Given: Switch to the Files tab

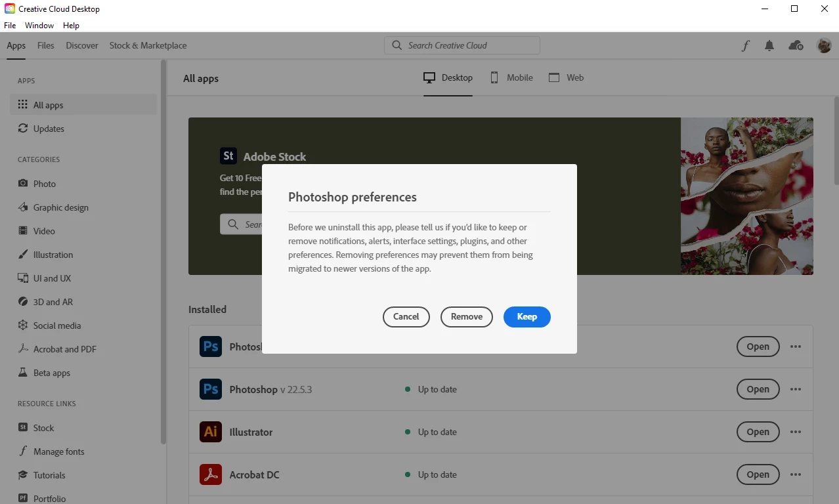Looking at the screenshot, I should click(x=46, y=45).
